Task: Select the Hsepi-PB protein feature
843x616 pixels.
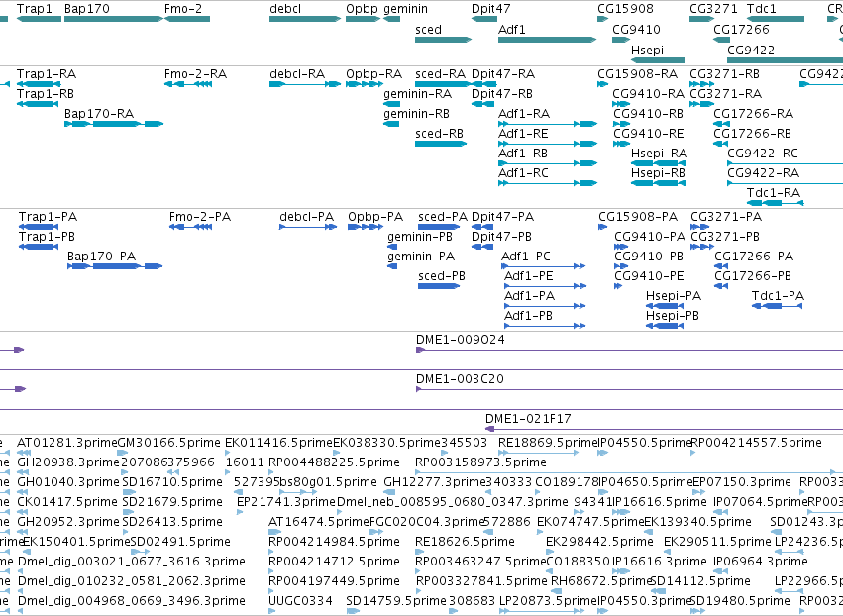Action: (665, 326)
